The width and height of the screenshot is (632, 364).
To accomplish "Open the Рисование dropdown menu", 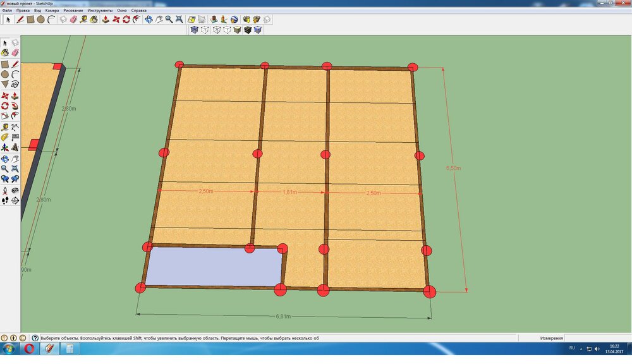I will point(73,11).
